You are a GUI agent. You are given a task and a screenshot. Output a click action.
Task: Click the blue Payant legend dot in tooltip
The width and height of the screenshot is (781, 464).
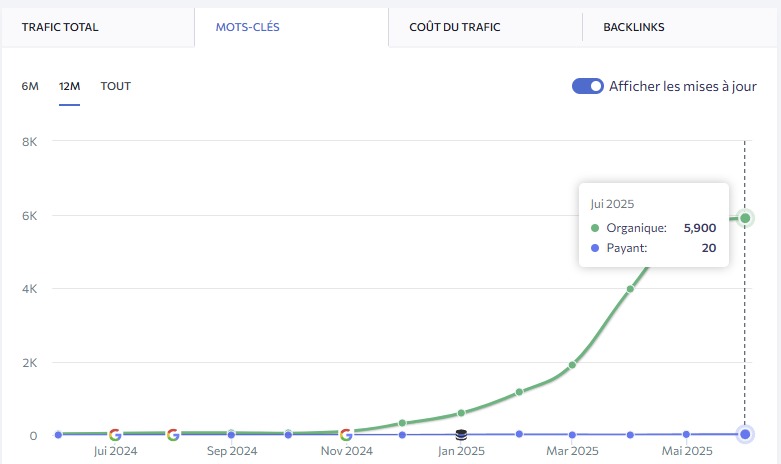coord(596,248)
